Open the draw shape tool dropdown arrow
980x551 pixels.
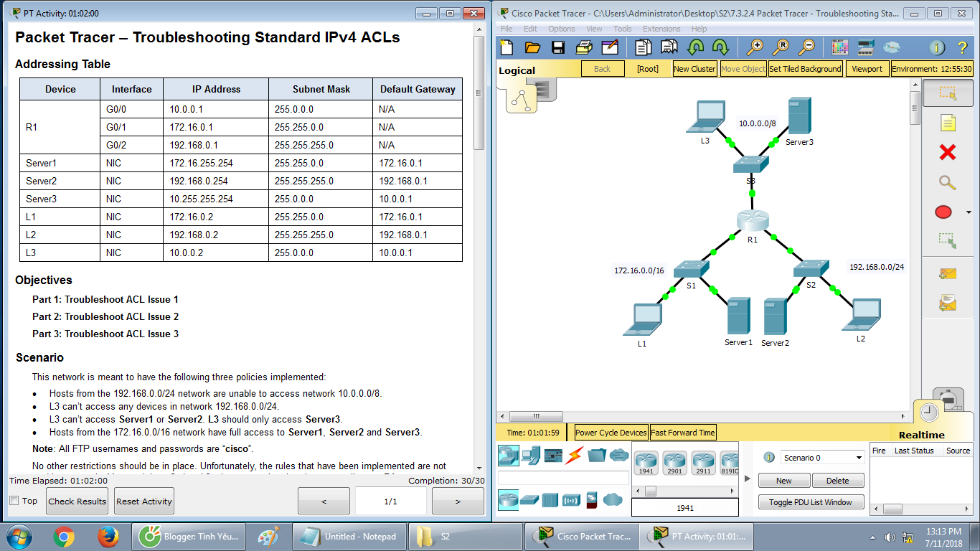click(969, 212)
